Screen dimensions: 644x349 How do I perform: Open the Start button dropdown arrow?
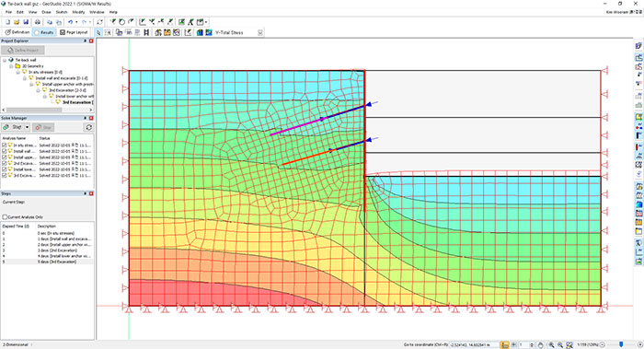[x=27, y=127]
